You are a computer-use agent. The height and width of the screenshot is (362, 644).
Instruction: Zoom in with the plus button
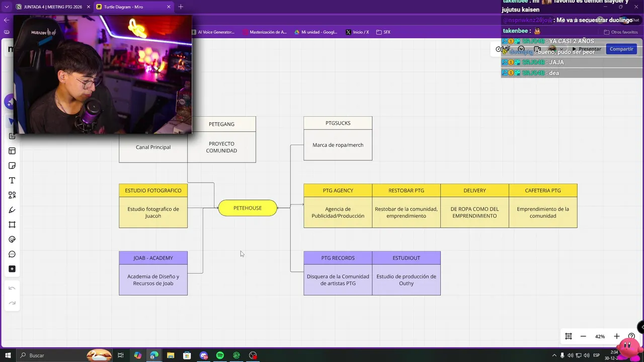pos(616,336)
